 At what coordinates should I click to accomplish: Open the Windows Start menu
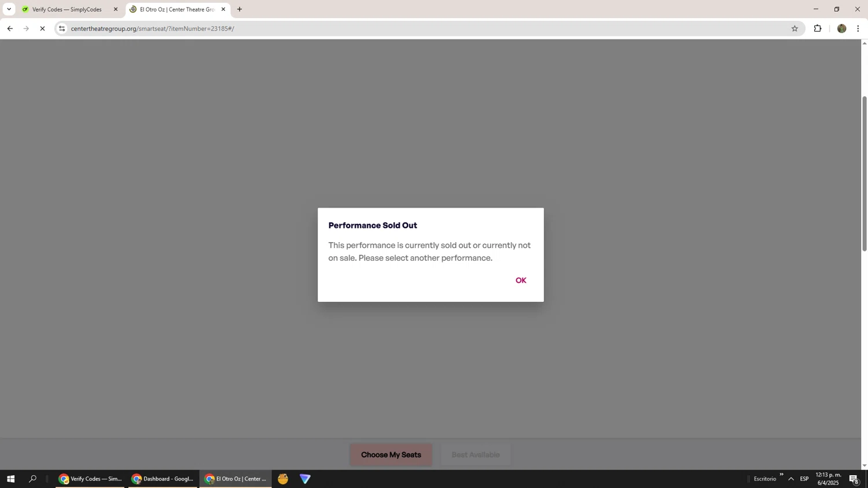(x=10, y=479)
